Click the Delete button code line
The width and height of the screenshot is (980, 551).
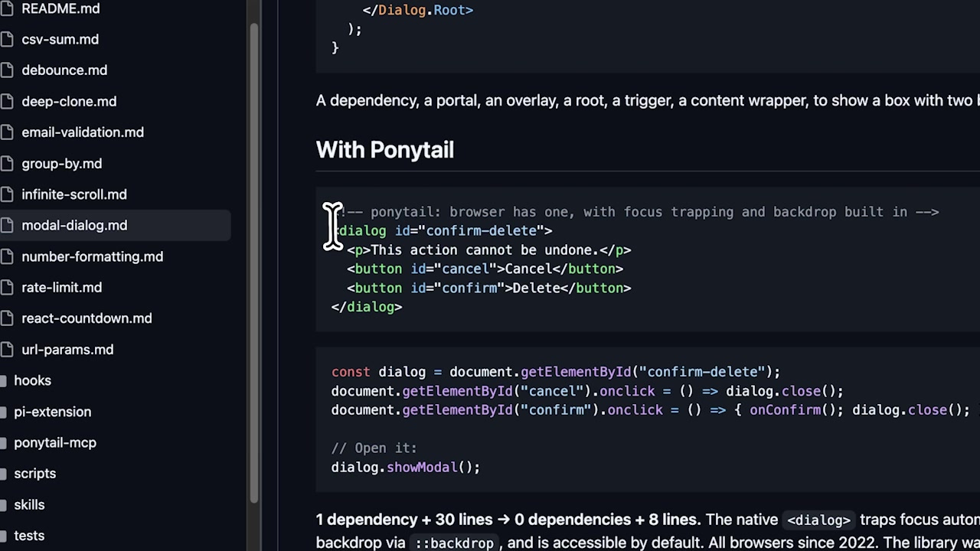tap(489, 289)
